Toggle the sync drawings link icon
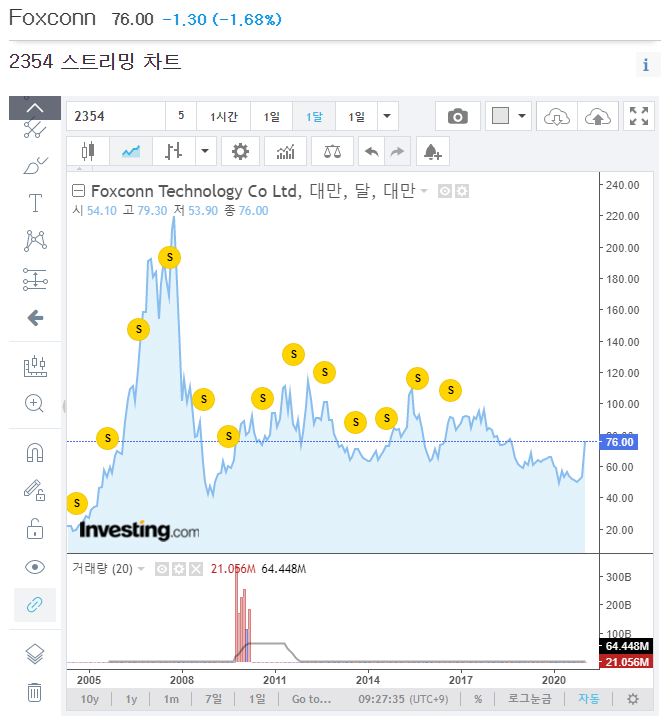Image resolution: width=670 pixels, height=723 pixels. click(35, 604)
